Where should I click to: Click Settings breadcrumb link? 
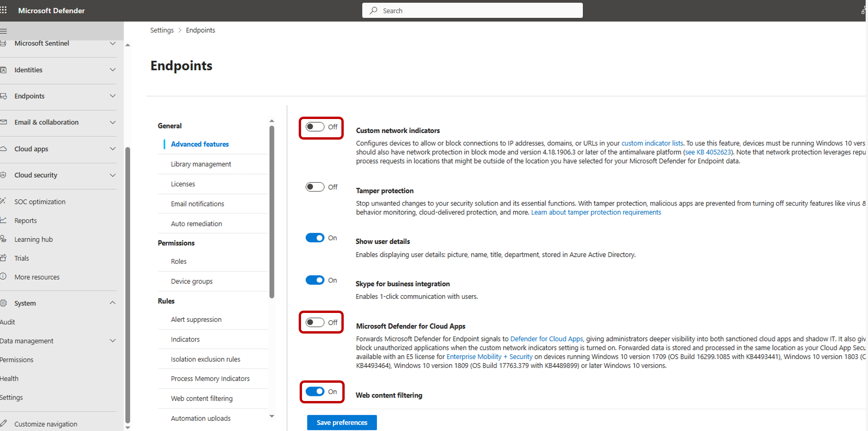(162, 30)
